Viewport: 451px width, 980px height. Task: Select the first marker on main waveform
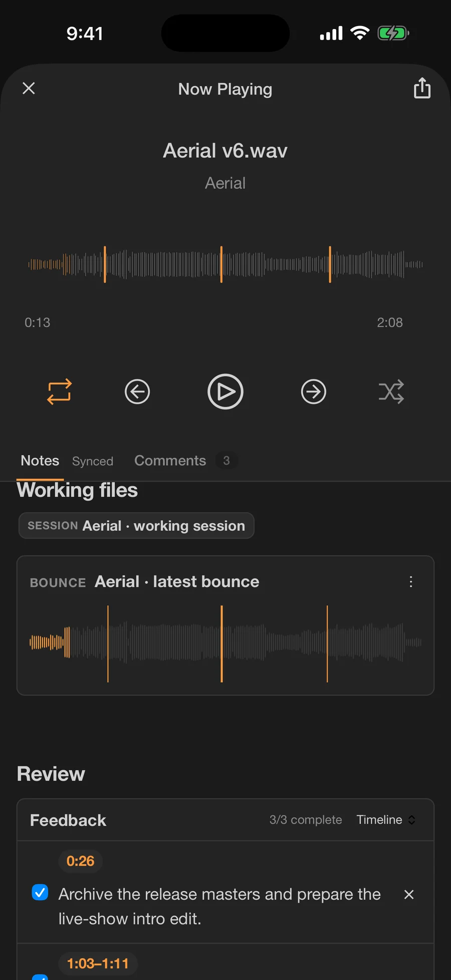click(x=105, y=264)
